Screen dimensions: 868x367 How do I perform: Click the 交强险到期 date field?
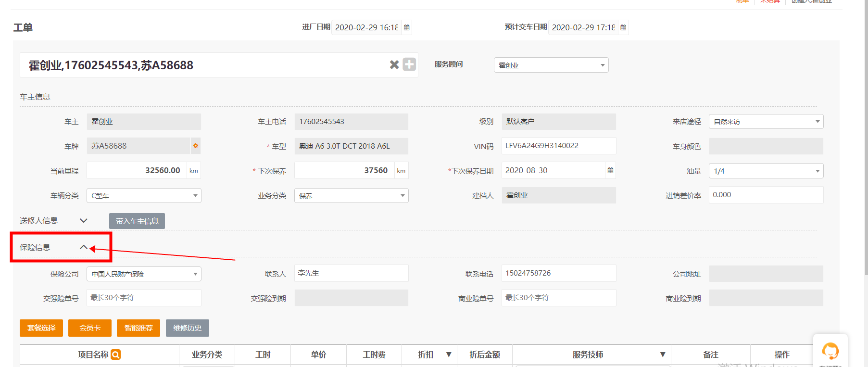point(352,298)
